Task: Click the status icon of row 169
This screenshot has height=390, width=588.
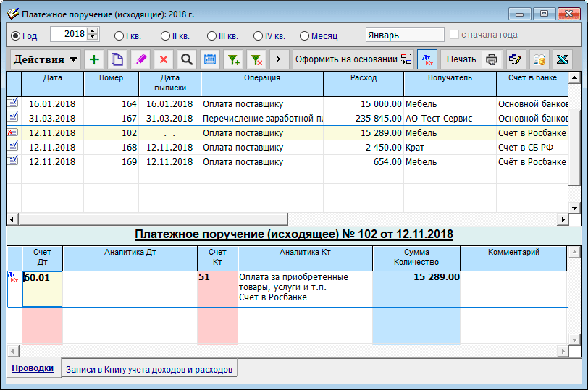Action: (x=13, y=161)
